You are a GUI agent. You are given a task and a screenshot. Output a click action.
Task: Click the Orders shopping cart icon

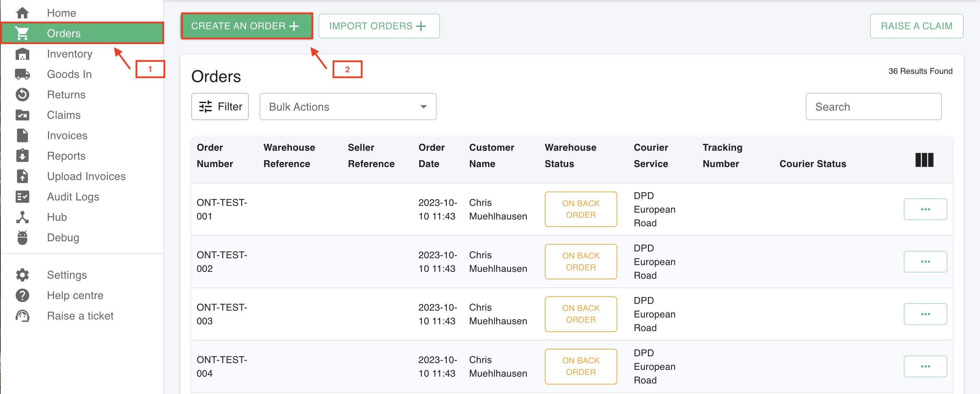click(22, 33)
